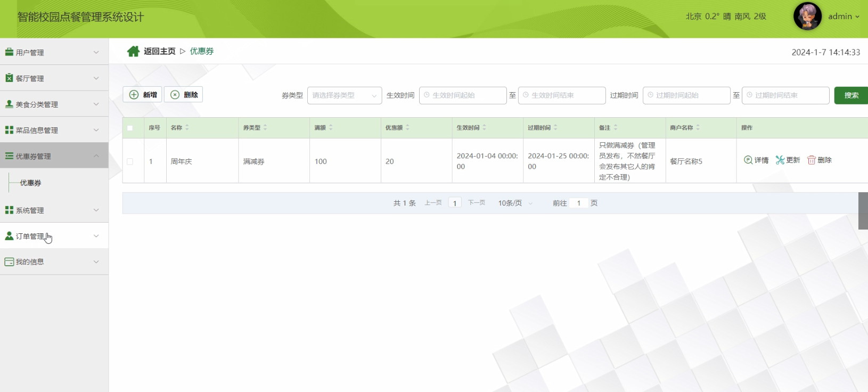Expand the 美食分类管理 chevron

click(x=96, y=104)
